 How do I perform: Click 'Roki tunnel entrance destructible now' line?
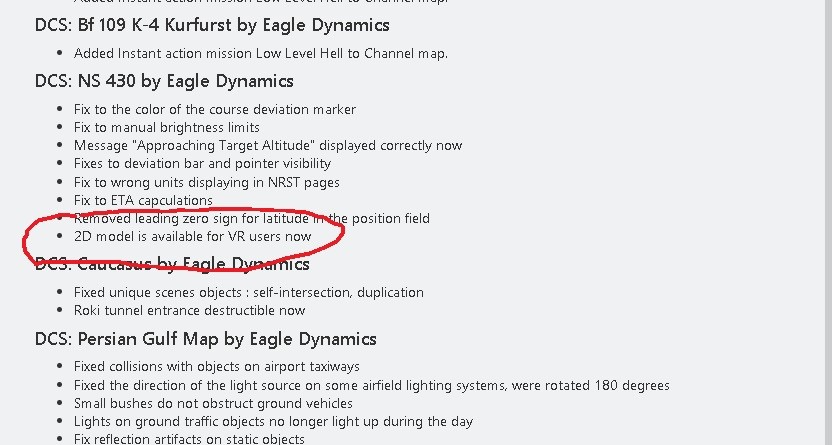point(189,310)
